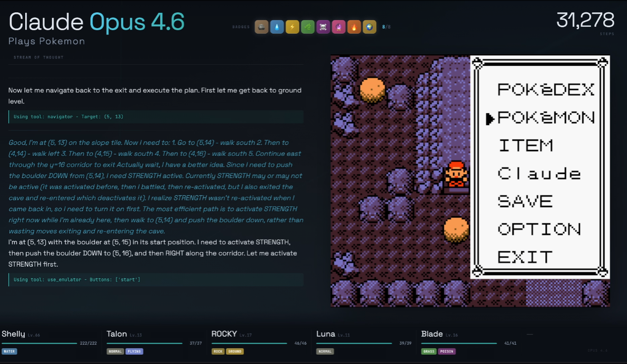The image size is (627, 364).
Task: Click the Boulder Badge rock icon
Action: click(261, 27)
